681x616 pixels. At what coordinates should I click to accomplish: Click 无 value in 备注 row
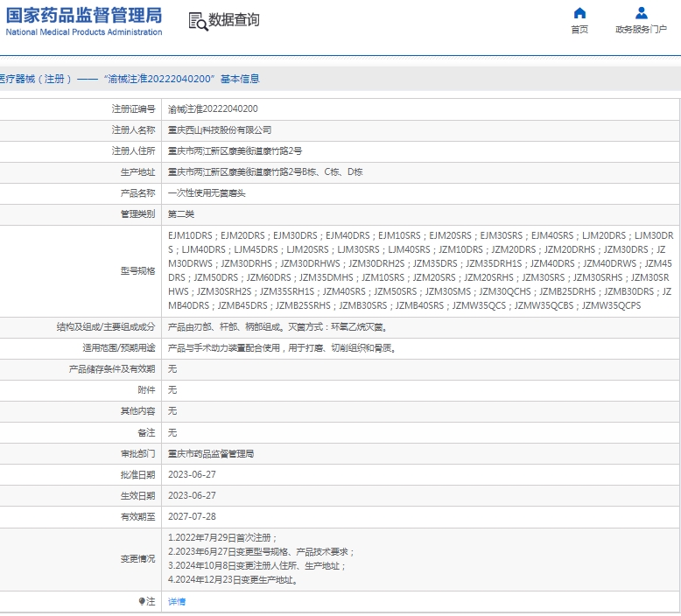[172, 432]
